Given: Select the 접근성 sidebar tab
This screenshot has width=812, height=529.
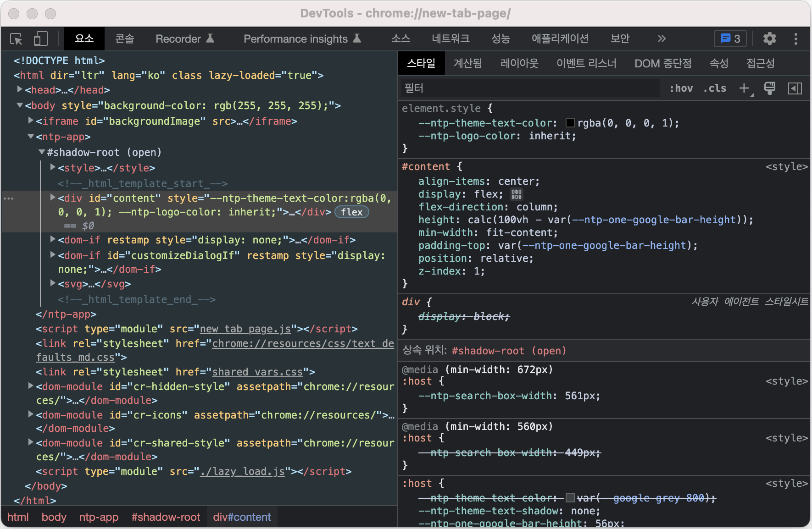Looking at the screenshot, I should click(760, 63).
